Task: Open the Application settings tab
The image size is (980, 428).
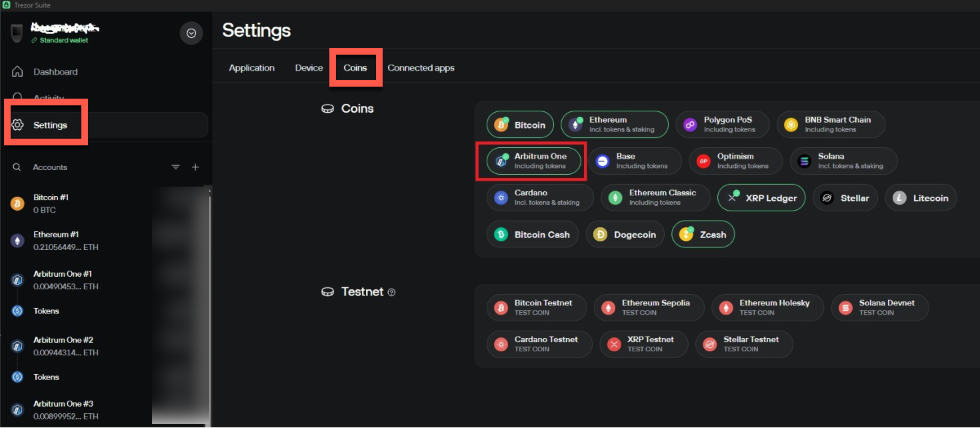Action: [251, 68]
